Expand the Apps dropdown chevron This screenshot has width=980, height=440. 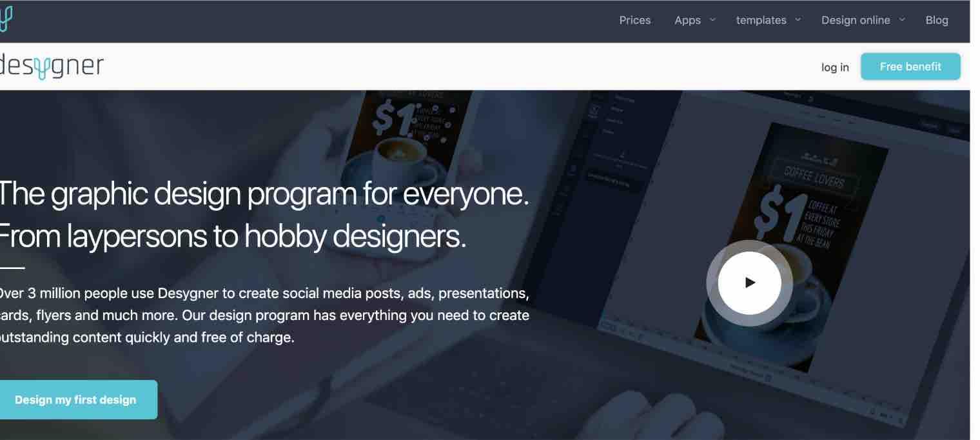[x=713, y=19]
